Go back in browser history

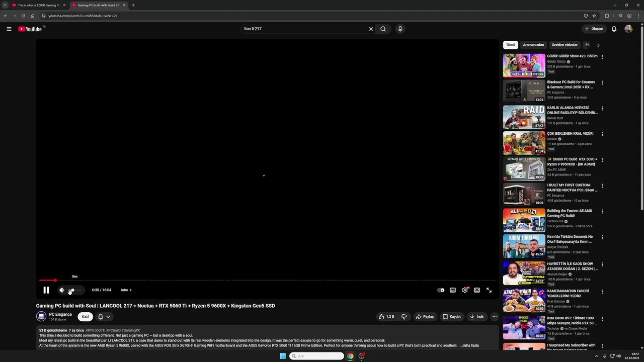(6, 16)
